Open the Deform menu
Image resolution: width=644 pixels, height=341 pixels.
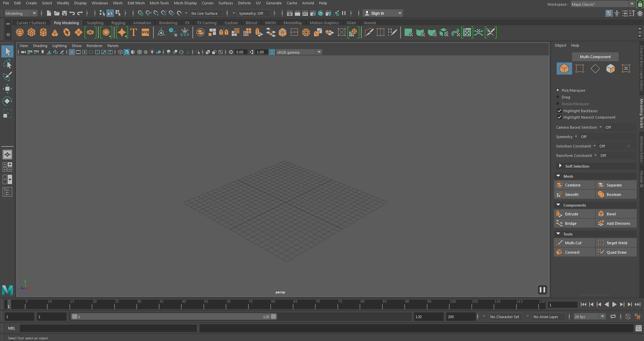244,3
